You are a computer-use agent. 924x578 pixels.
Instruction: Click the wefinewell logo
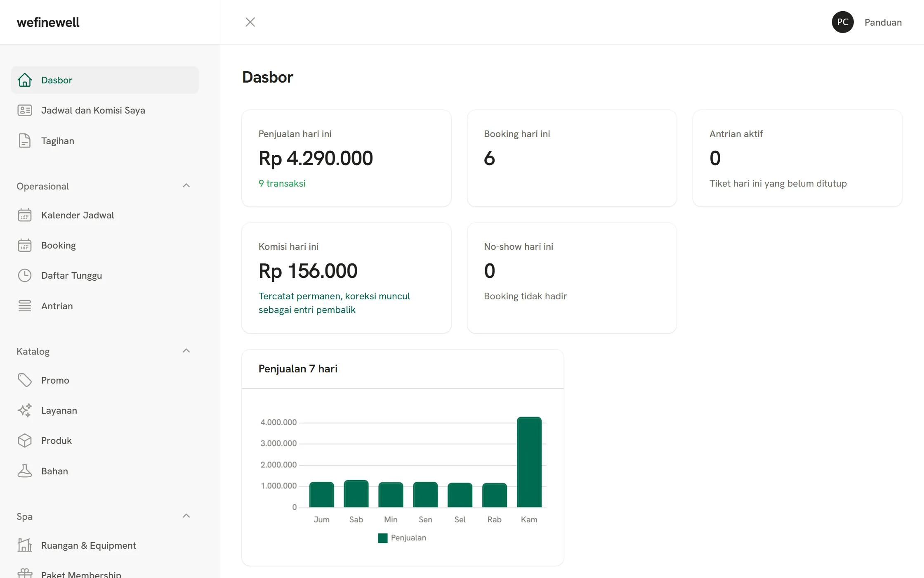click(x=48, y=22)
